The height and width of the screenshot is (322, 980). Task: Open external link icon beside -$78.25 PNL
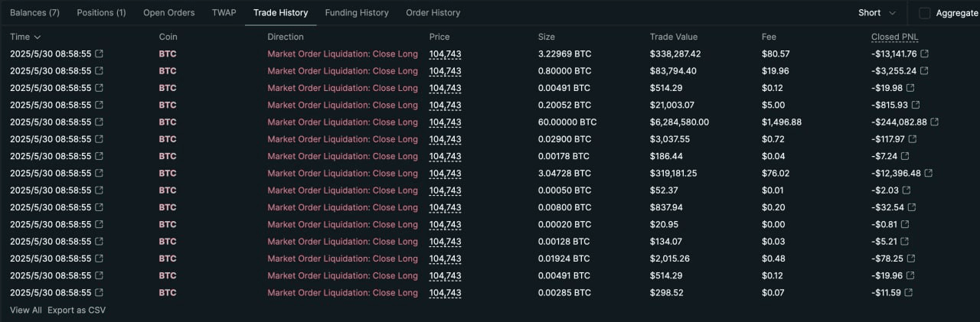pyautogui.click(x=910, y=259)
